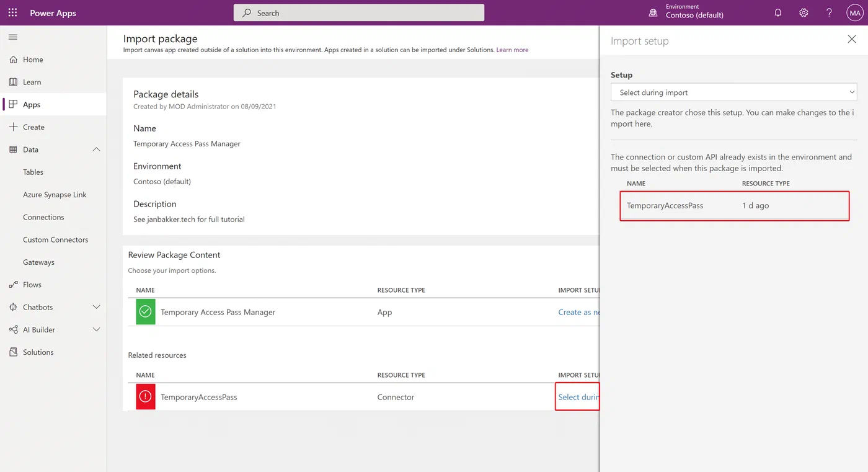The width and height of the screenshot is (868, 472).
Task: Open notifications bell icon
Action: pyautogui.click(x=778, y=12)
